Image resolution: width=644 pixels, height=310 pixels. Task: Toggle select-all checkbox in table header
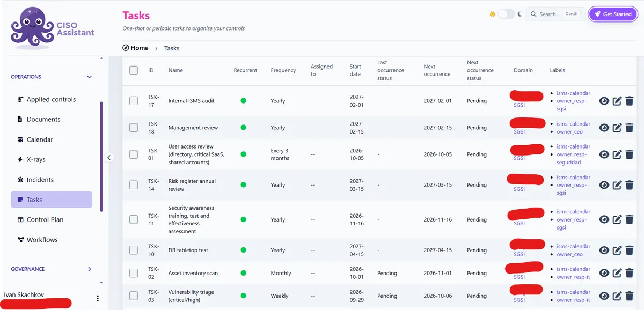(134, 70)
